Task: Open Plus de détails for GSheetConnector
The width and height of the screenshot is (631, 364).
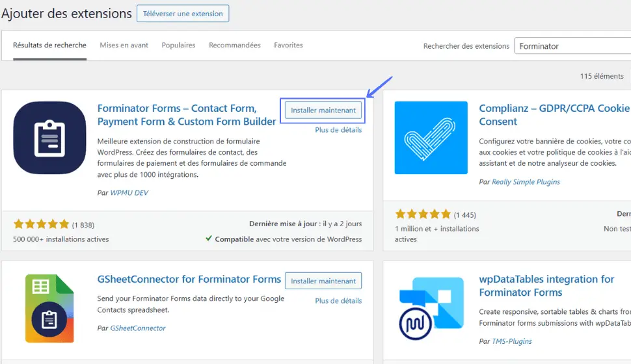Action: tap(338, 300)
